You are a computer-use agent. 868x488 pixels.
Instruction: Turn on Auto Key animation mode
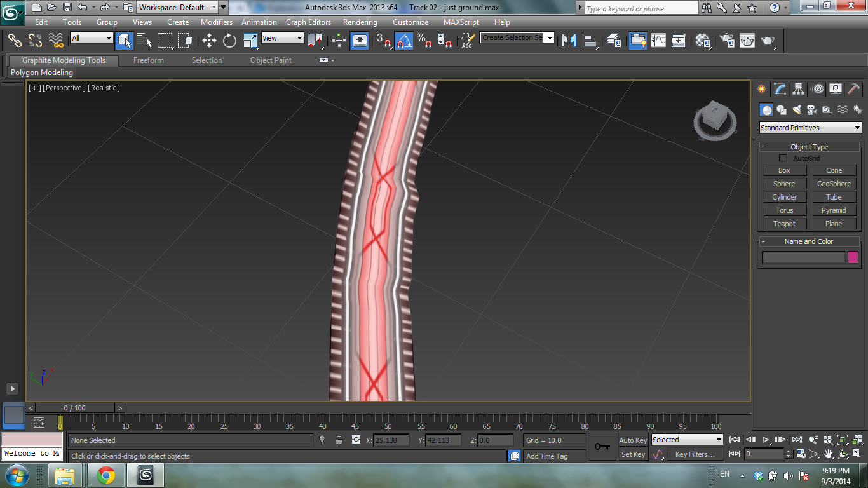point(632,440)
